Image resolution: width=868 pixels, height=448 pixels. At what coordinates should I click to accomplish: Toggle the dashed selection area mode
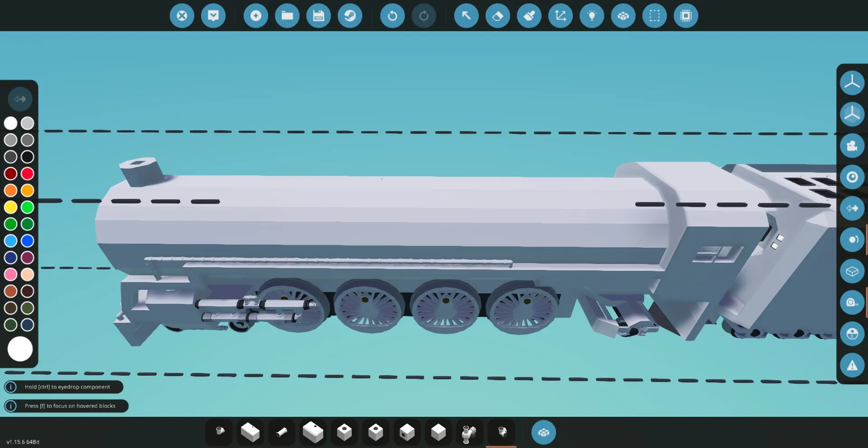(x=654, y=16)
